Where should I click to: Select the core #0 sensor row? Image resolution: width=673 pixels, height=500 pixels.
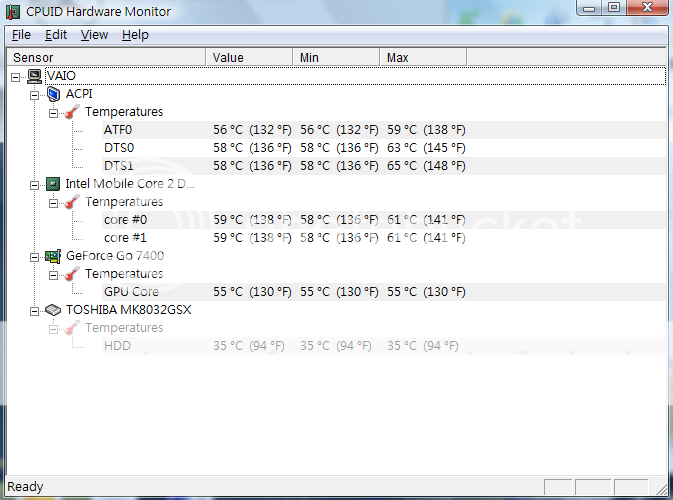tap(384, 220)
